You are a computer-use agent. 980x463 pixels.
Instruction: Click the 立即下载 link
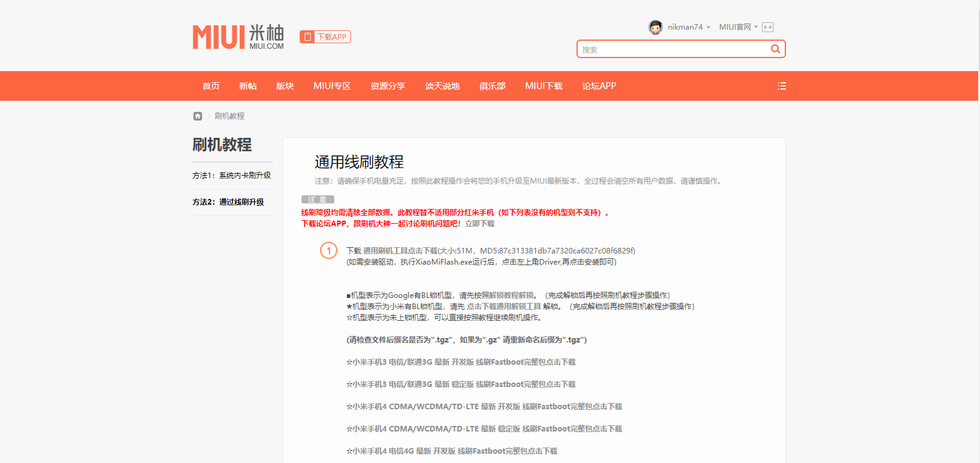click(479, 224)
